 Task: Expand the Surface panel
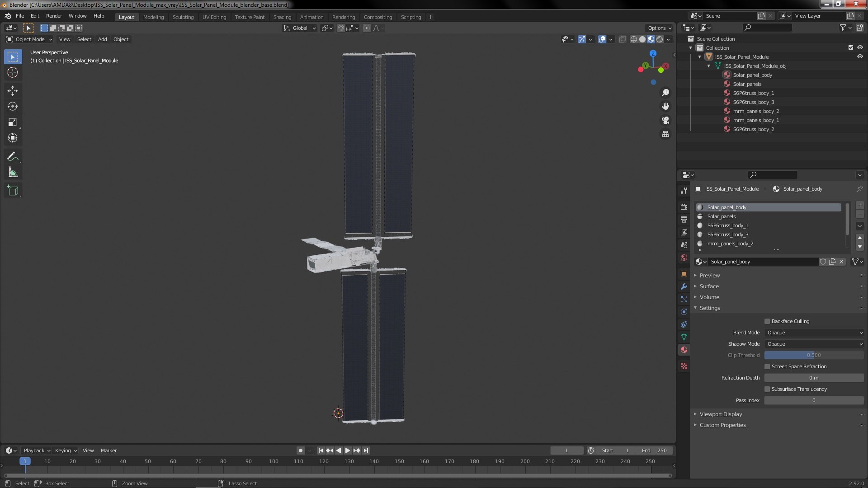pyautogui.click(x=709, y=286)
